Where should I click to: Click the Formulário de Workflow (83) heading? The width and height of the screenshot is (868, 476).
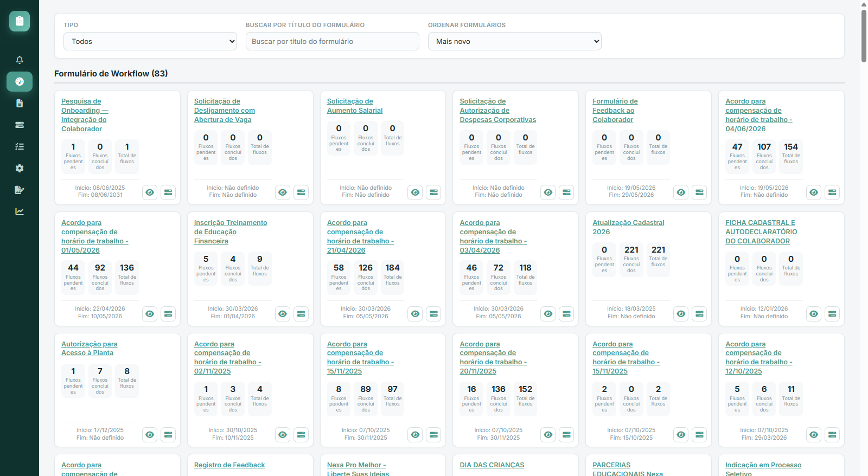[111, 74]
